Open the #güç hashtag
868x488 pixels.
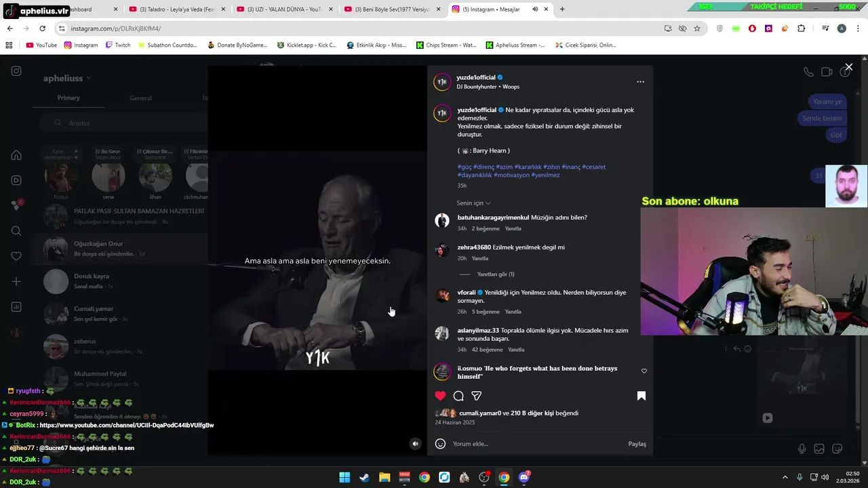click(465, 167)
